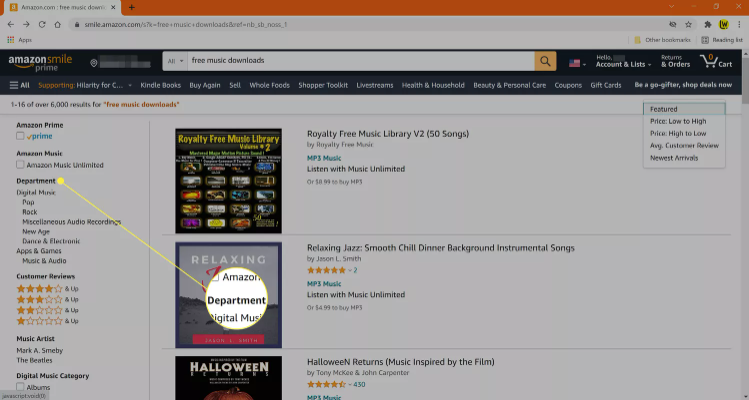Image resolution: width=749 pixels, height=400 pixels.
Task: Filter by Digital Music department
Action: (36, 193)
